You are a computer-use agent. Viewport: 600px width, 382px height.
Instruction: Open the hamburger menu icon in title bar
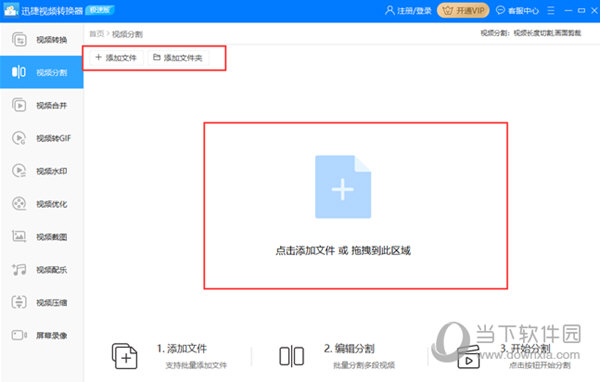click(551, 10)
